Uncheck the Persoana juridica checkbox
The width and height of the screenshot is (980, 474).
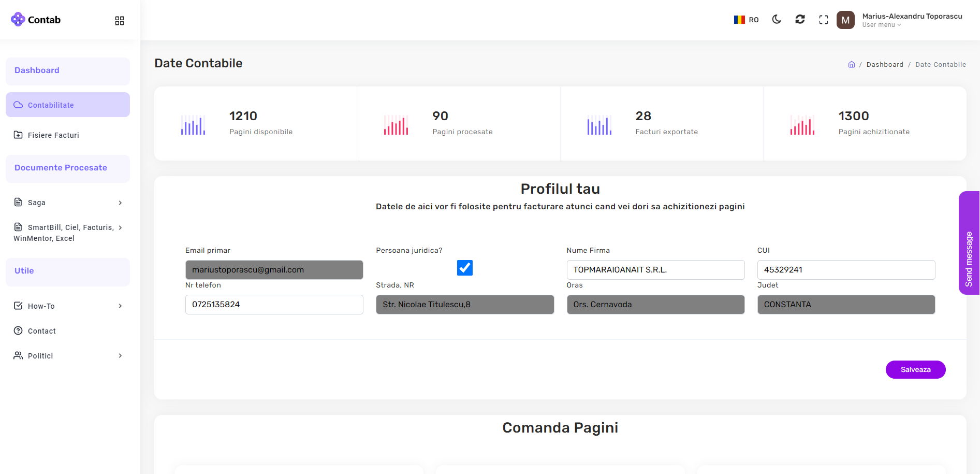click(x=465, y=268)
